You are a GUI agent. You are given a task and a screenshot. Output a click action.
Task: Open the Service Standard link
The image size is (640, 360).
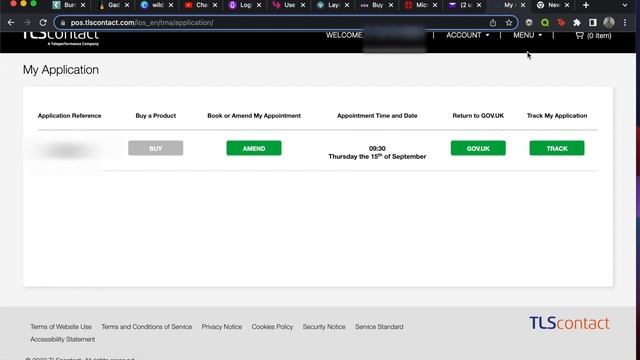379,327
